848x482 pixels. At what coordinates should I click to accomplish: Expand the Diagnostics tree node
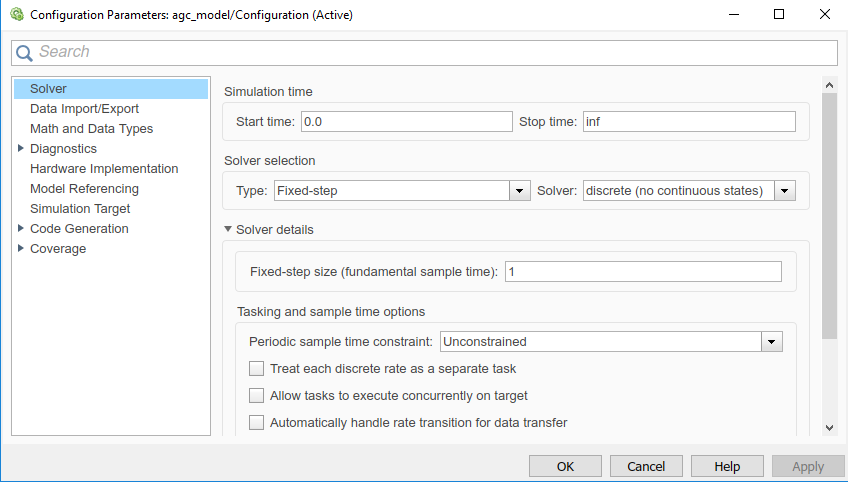(21, 149)
